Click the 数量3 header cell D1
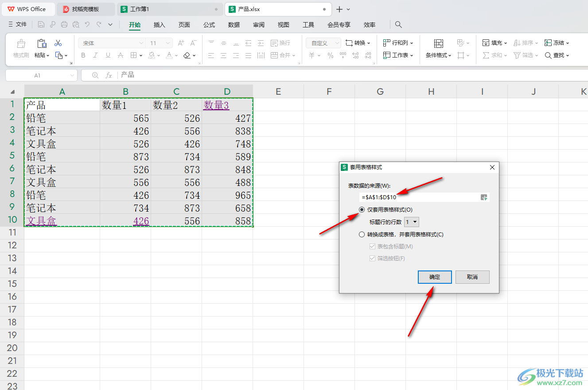The width and height of the screenshot is (588, 390). click(x=227, y=105)
